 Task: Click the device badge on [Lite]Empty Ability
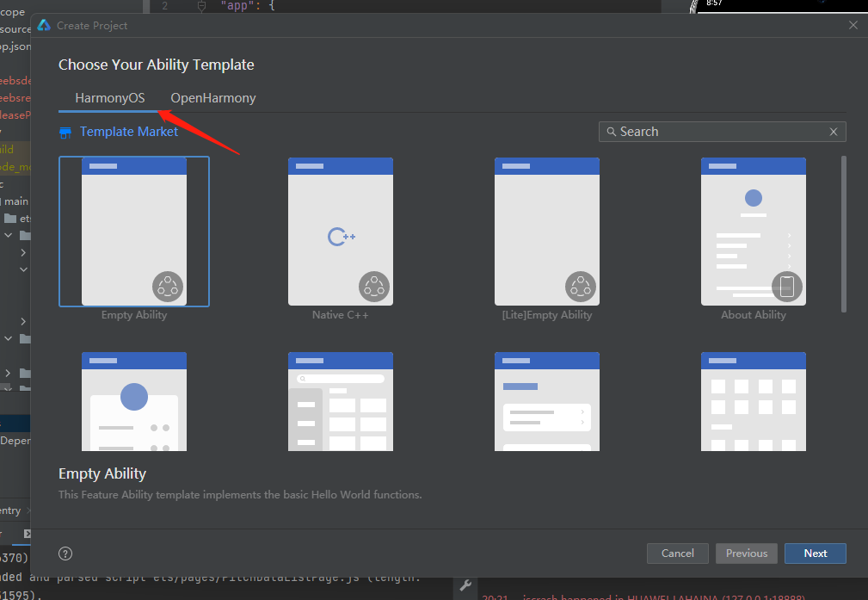(581, 287)
